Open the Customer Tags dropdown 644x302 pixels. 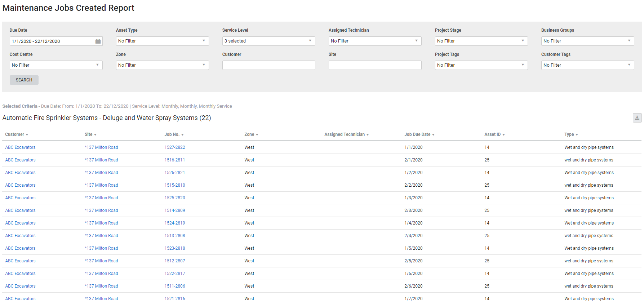pos(587,65)
